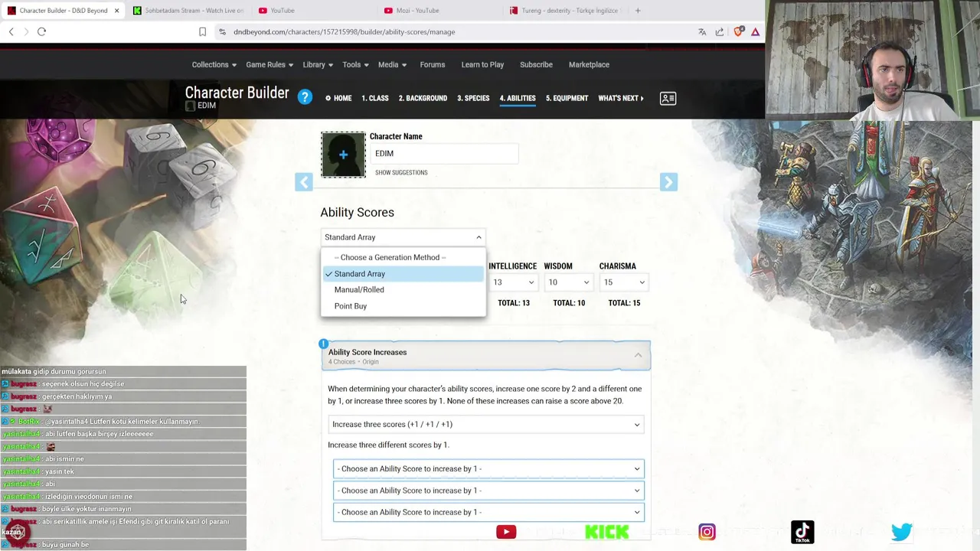The image size is (980, 551).
Task: Open the Brave Shields lion icon
Action: tap(738, 31)
